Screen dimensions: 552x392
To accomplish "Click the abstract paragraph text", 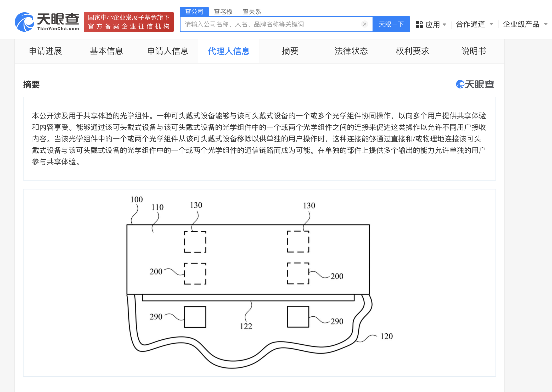I will pyautogui.click(x=259, y=139).
